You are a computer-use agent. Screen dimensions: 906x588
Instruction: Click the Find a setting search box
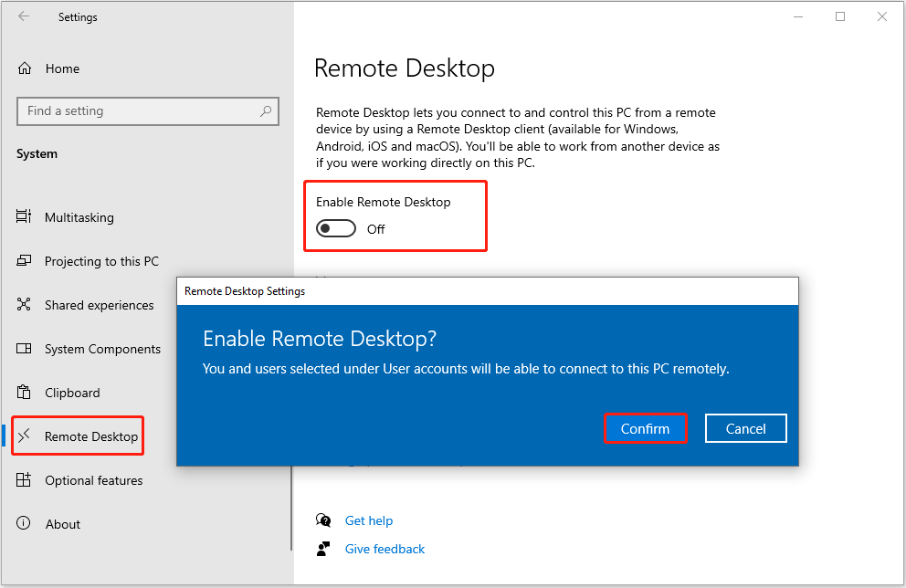tap(148, 110)
